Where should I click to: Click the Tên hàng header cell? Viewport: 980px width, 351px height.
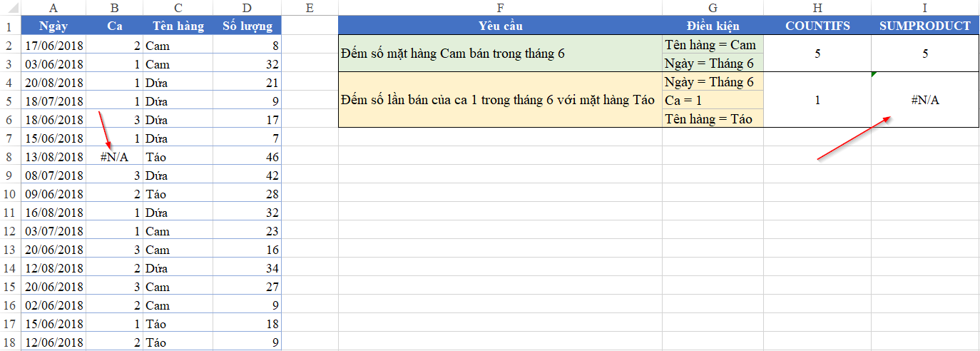(x=178, y=26)
